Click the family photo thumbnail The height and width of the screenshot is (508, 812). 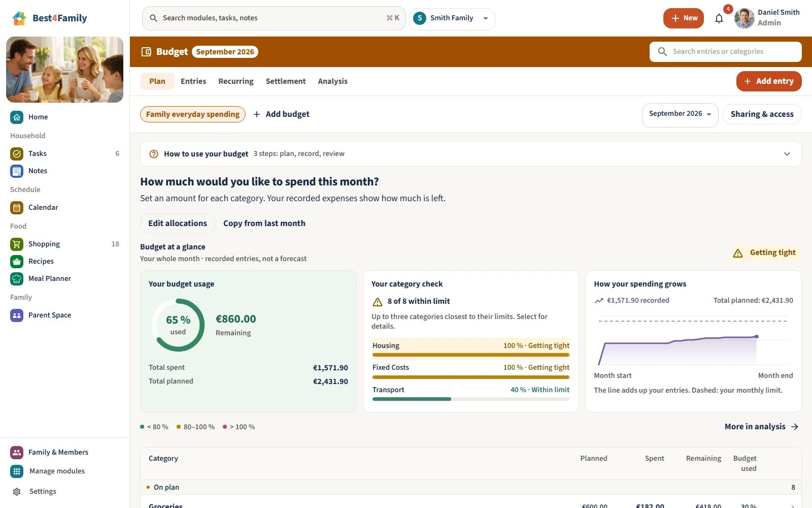click(x=65, y=70)
